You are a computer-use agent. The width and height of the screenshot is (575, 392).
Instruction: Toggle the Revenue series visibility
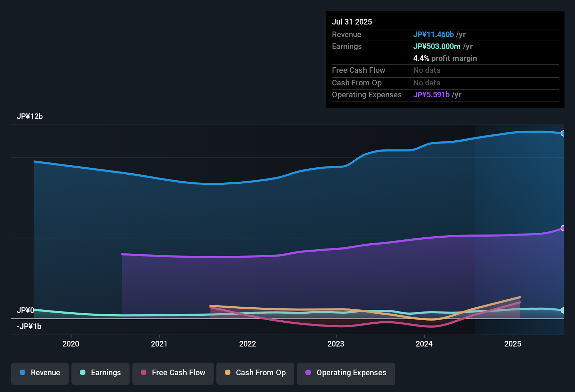coord(40,373)
